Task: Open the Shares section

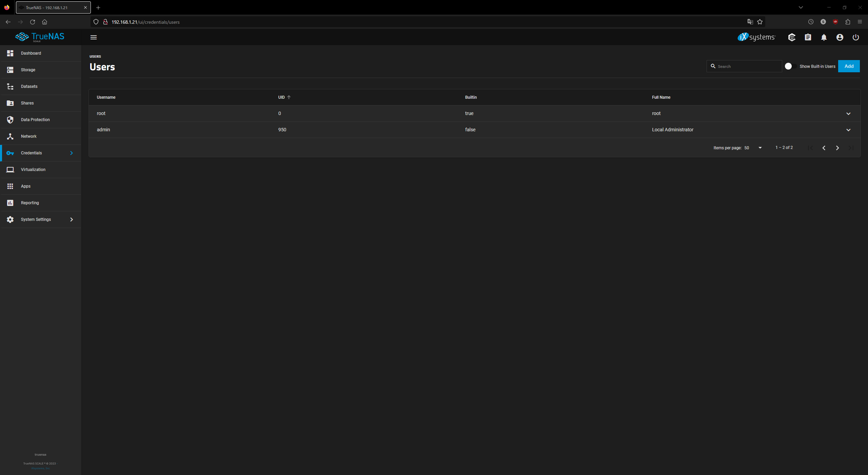Action: click(x=27, y=103)
